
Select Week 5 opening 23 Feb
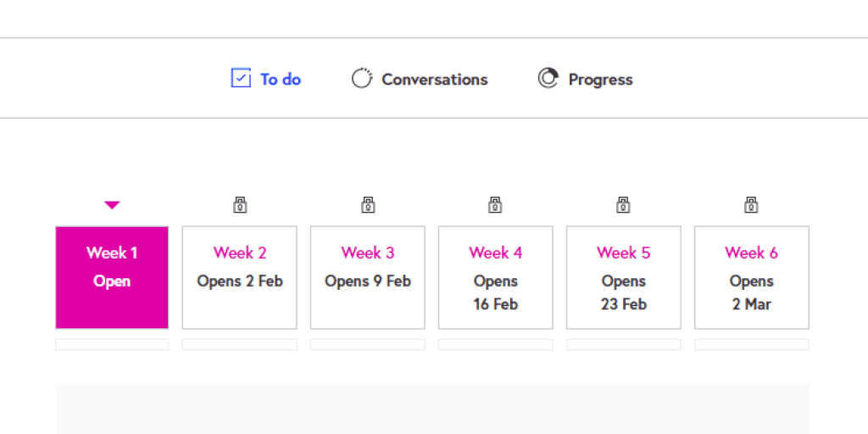pos(623,277)
